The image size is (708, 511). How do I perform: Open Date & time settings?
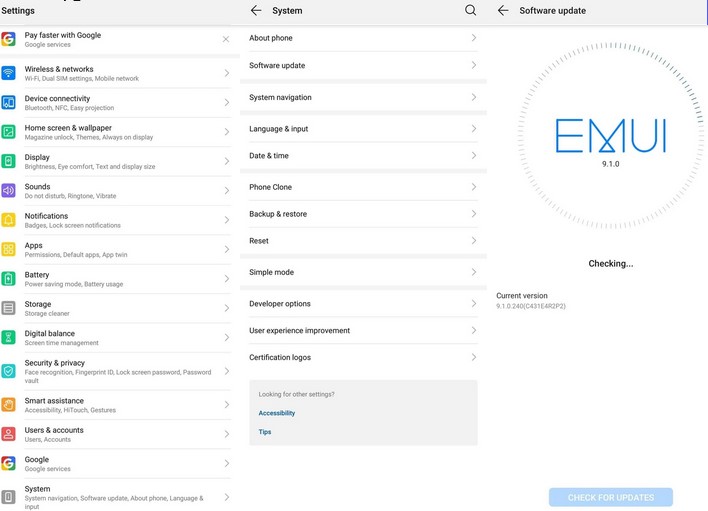coord(363,155)
